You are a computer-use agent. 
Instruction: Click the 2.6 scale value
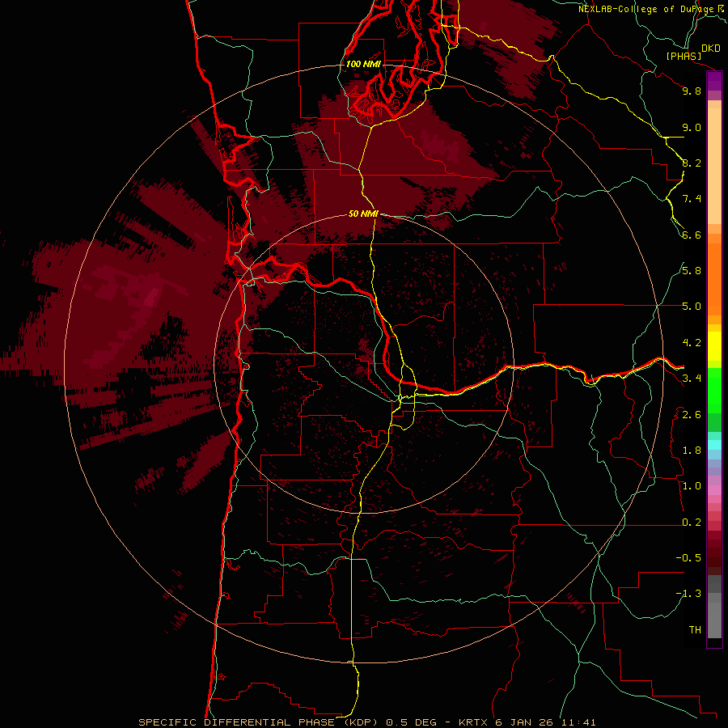[692, 415]
